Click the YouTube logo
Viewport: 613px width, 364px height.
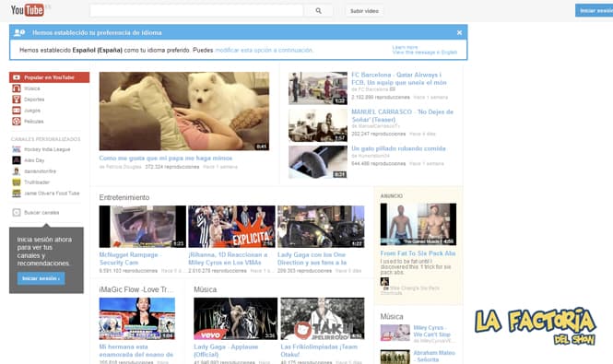click(27, 10)
